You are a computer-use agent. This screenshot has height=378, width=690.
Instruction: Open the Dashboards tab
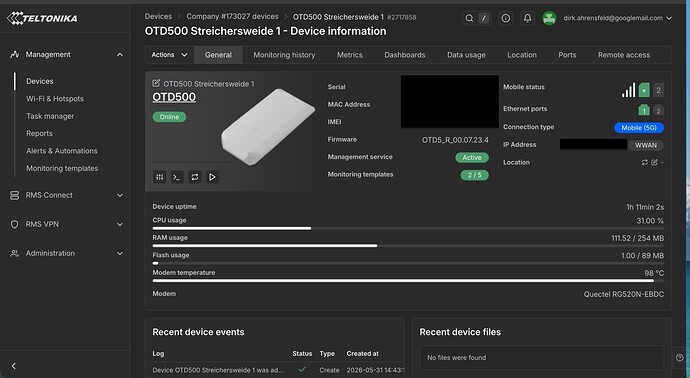(405, 55)
